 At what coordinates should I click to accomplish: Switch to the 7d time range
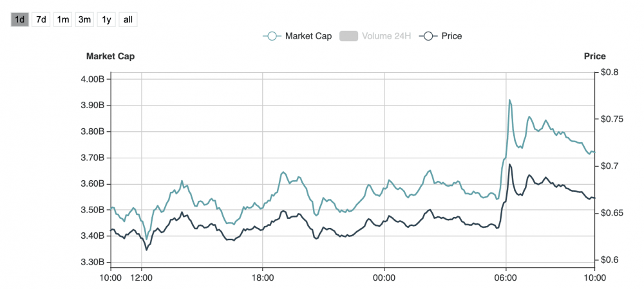[41, 19]
